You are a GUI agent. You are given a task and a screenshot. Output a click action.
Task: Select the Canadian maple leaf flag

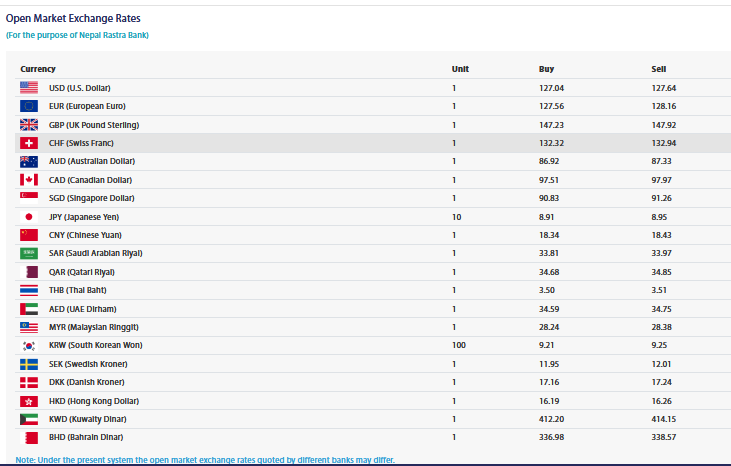29,180
